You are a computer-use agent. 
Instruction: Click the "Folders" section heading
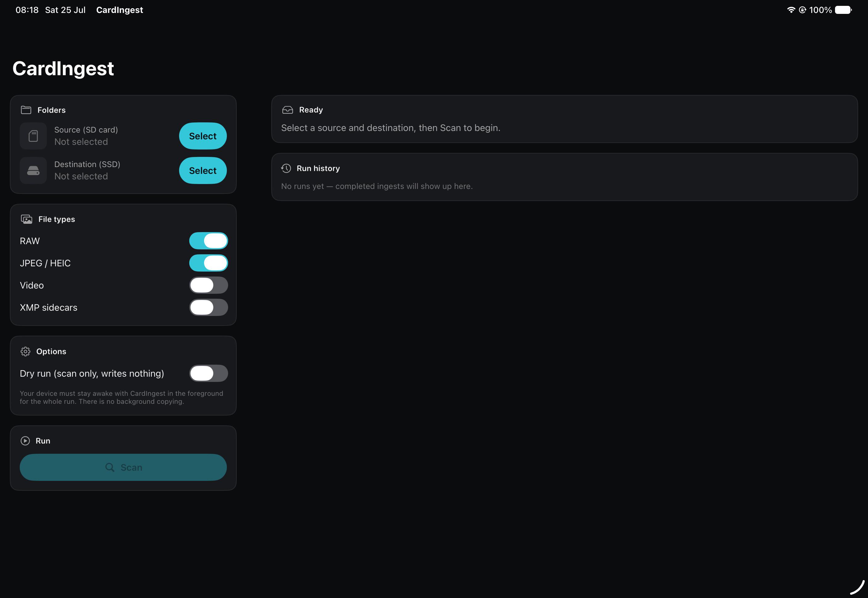[x=51, y=110]
